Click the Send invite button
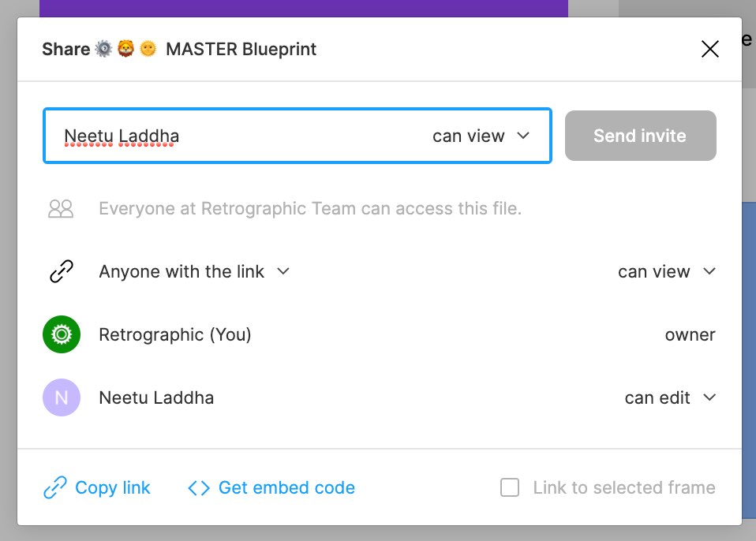The width and height of the screenshot is (756, 541). [640, 136]
